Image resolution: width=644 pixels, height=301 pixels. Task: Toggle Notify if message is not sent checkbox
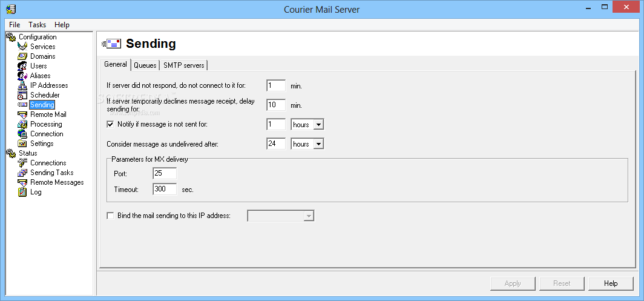click(110, 124)
